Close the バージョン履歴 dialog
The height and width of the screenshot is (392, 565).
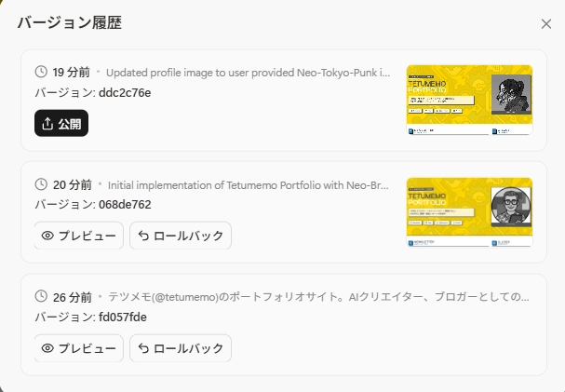pyautogui.click(x=546, y=24)
